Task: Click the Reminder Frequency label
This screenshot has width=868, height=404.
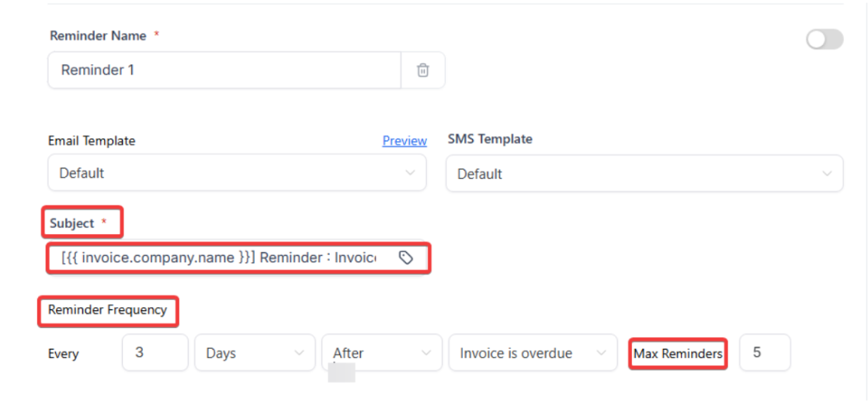Action: tap(108, 310)
